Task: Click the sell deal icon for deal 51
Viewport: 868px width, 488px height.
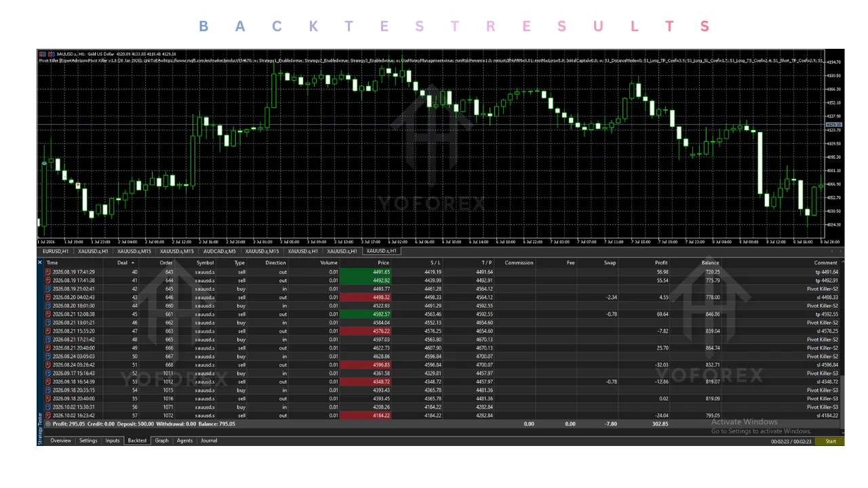Action: click(x=48, y=365)
